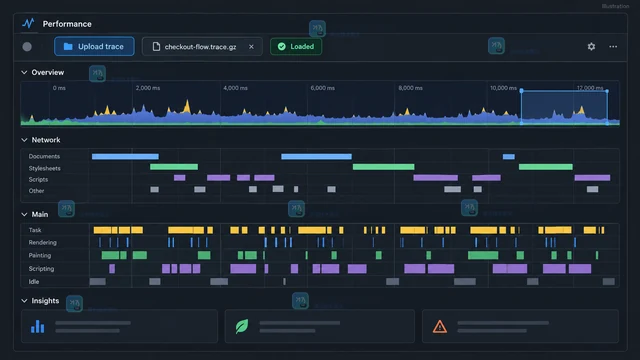This screenshot has height=360, width=640.
Task: Click the green checkmark in Loaded badge
Action: click(282, 47)
